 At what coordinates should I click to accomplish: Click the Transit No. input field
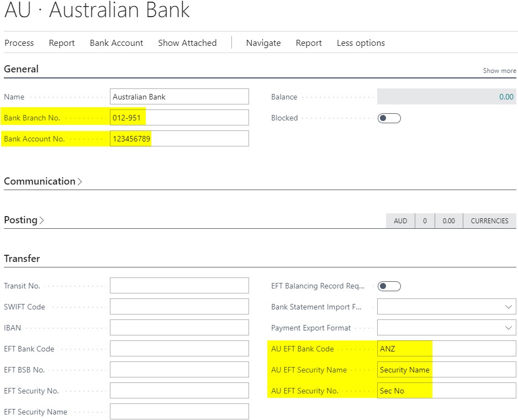click(179, 285)
